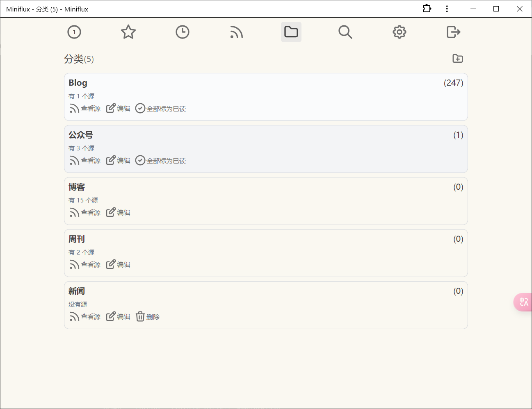The image size is (532, 409).
Task: View feeds of Blog category
Action: coord(85,108)
